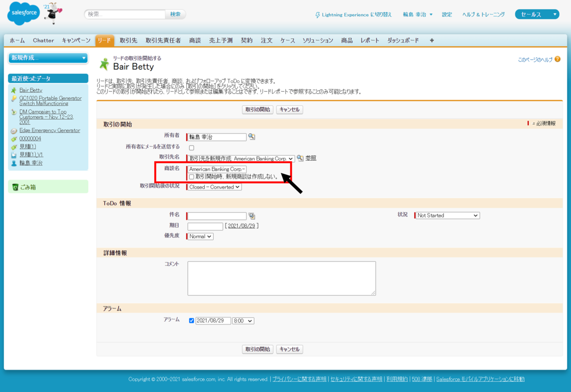Open the 優先度 Normal dropdown
The width and height of the screenshot is (571, 392).
(x=200, y=236)
